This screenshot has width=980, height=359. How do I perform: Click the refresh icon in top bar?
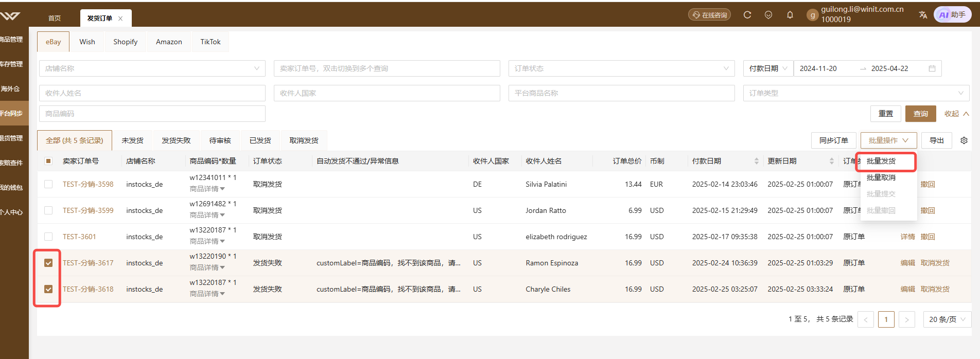747,15
